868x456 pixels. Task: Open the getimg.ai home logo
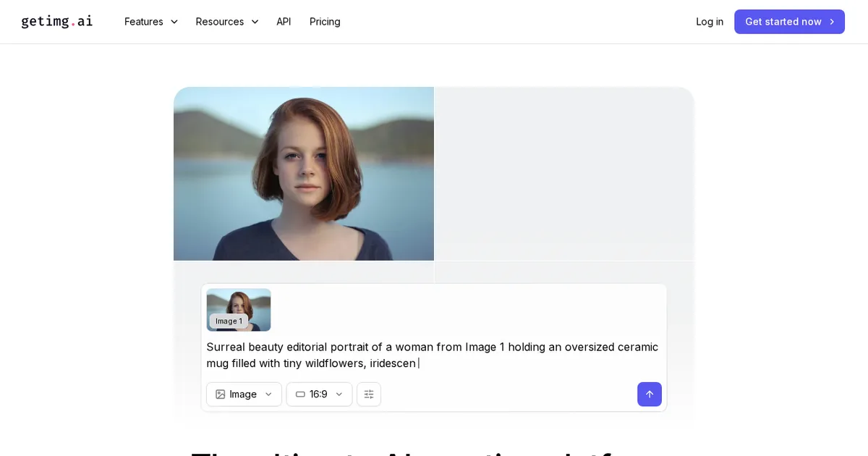(57, 22)
